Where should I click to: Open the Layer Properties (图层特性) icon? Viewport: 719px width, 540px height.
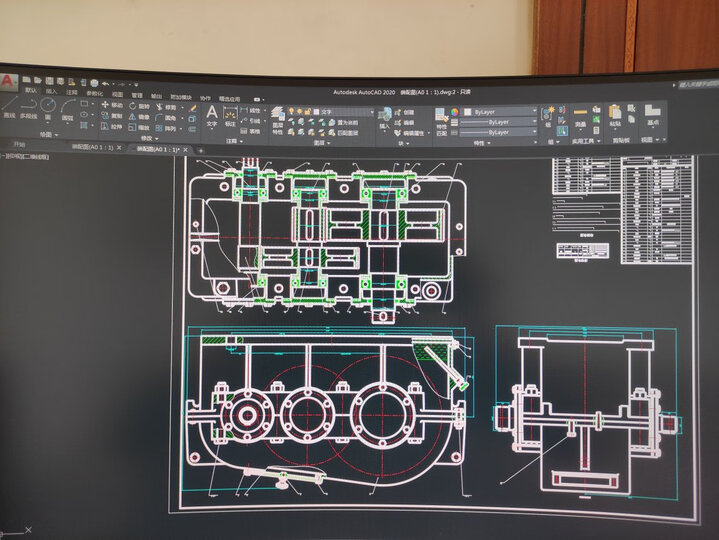[278, 116]
